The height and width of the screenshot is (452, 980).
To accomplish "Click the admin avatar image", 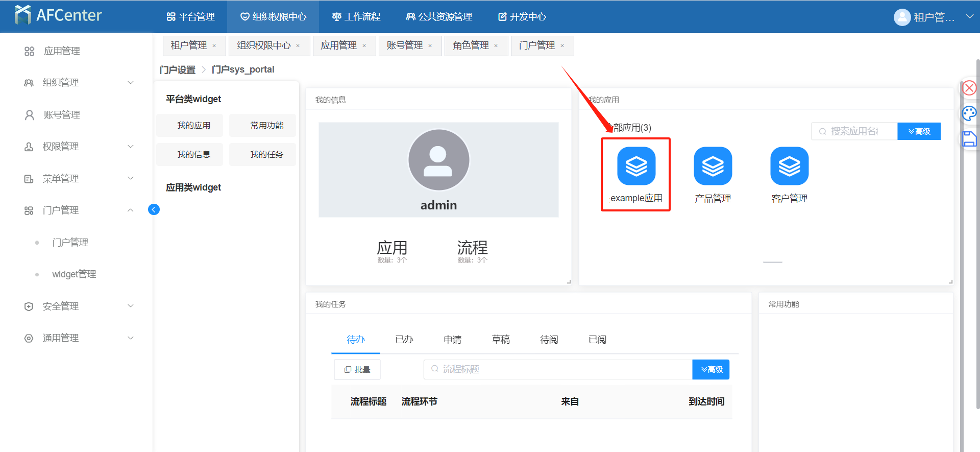I will pos(438,160).
